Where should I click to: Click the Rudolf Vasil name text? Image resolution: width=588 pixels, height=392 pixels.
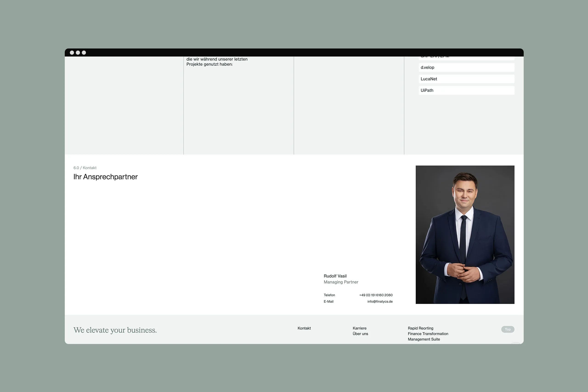point(335,276)
